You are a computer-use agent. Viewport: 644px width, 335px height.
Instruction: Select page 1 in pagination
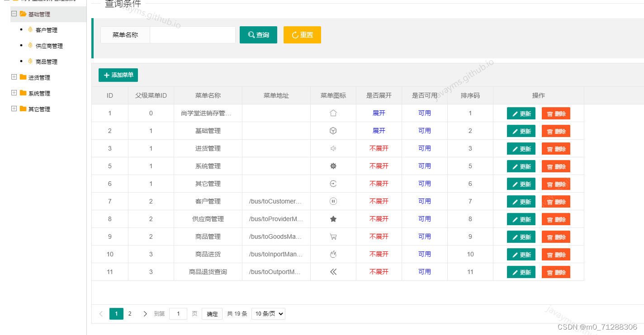point(116,314)
